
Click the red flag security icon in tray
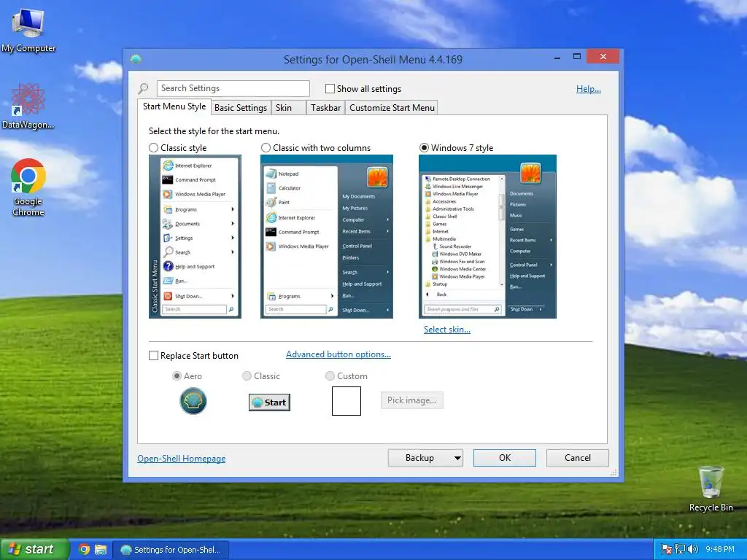[x=667, y=550]
